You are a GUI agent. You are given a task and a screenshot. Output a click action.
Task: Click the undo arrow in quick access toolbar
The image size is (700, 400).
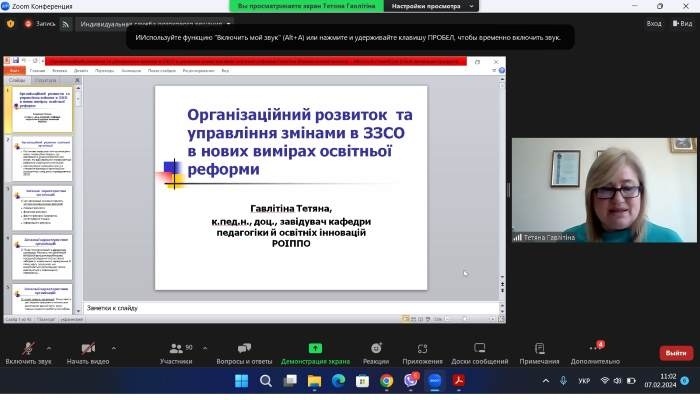[x=25, y=61]
